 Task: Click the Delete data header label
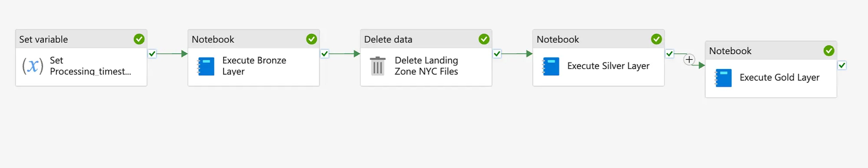tap(388, 39)
